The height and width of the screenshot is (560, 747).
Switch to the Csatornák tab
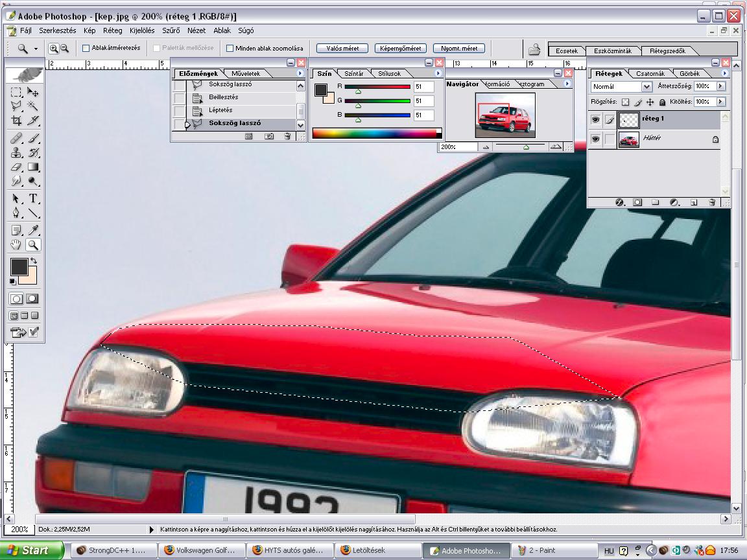coord(650,74)
